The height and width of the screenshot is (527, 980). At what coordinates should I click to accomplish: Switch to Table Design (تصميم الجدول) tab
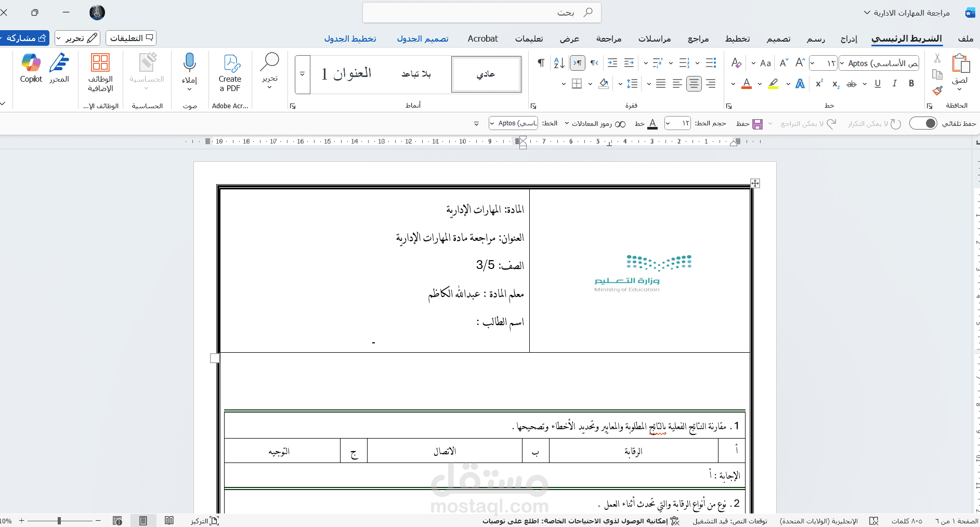click(423, 38)
